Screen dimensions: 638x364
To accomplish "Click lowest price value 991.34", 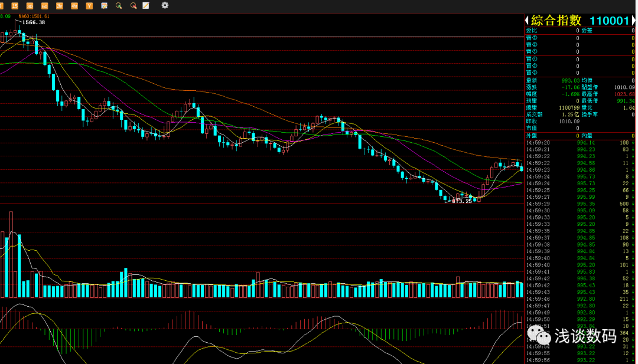I will click(x=626, y=101).
